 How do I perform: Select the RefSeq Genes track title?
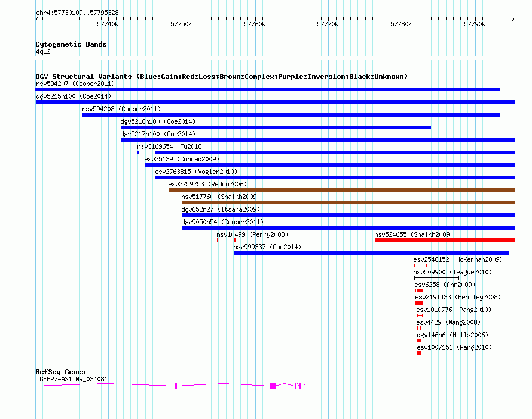coord(60,372)
